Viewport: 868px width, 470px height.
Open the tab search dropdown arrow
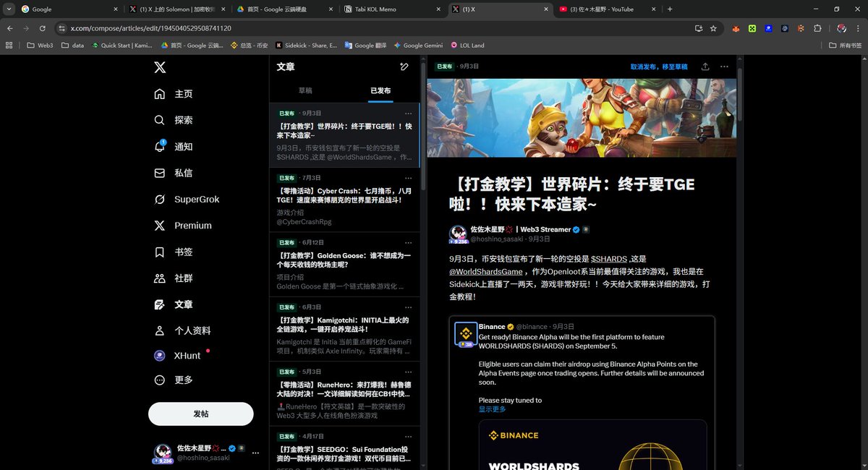click(10, 9)
